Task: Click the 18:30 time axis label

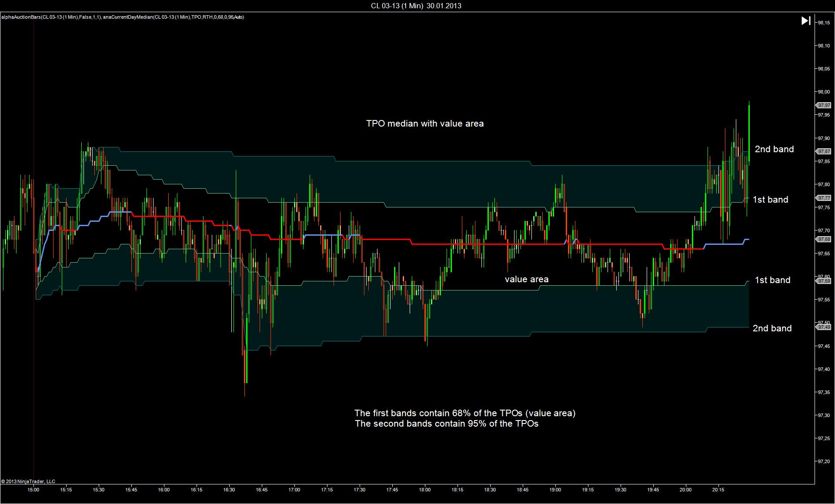Action: (490, 490)
